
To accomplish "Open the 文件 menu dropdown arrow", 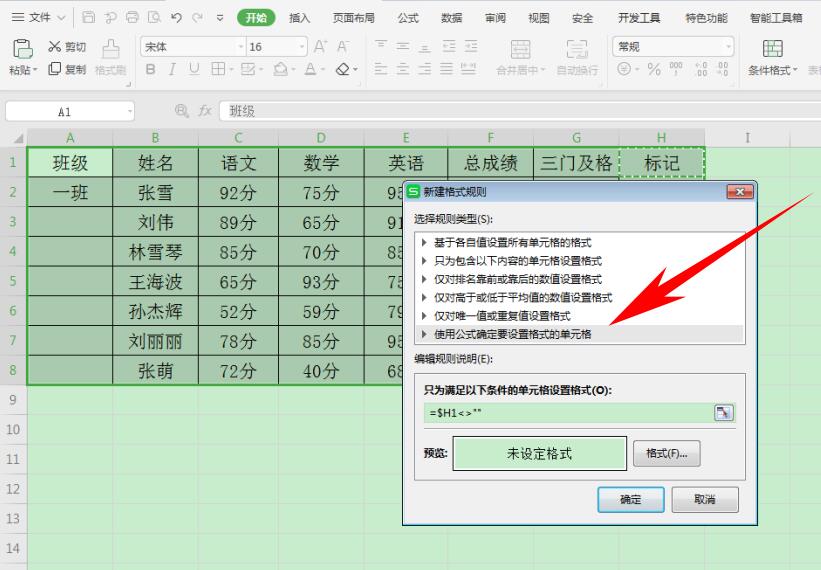I will tap(61, 18).
